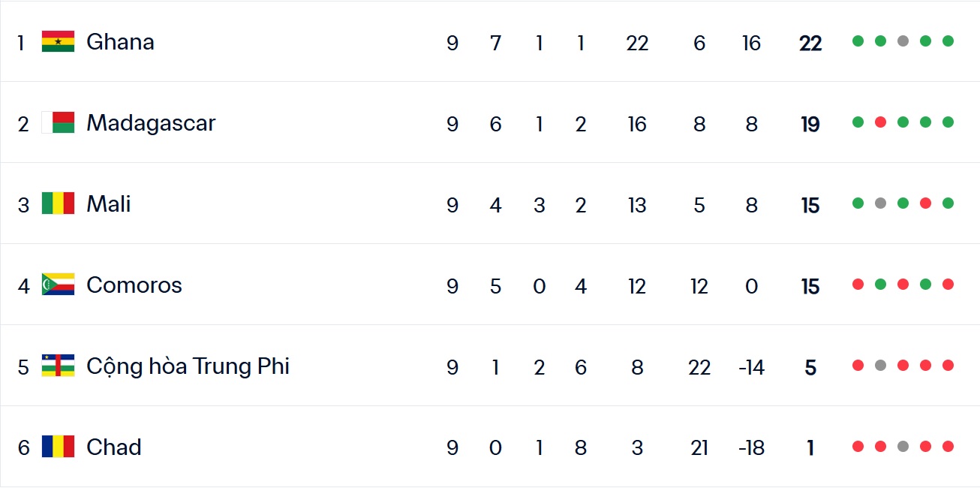Click Madagascar's 19 points total
The image size is (980, 488).
tap(810, 124)
